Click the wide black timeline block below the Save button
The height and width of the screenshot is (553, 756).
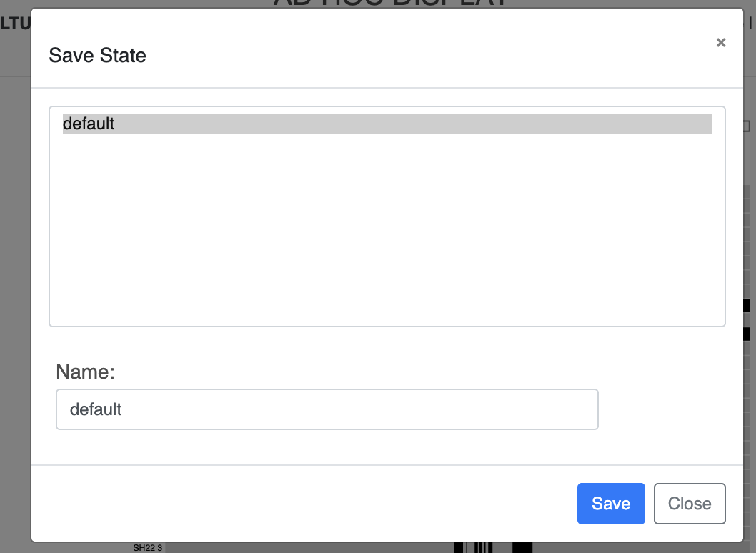point(522,548)
